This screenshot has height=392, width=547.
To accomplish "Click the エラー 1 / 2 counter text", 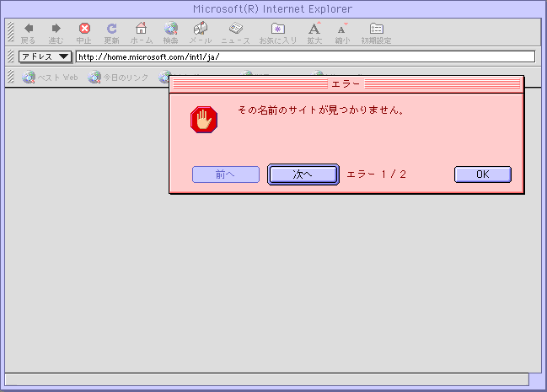I will (x=377, y=175).
